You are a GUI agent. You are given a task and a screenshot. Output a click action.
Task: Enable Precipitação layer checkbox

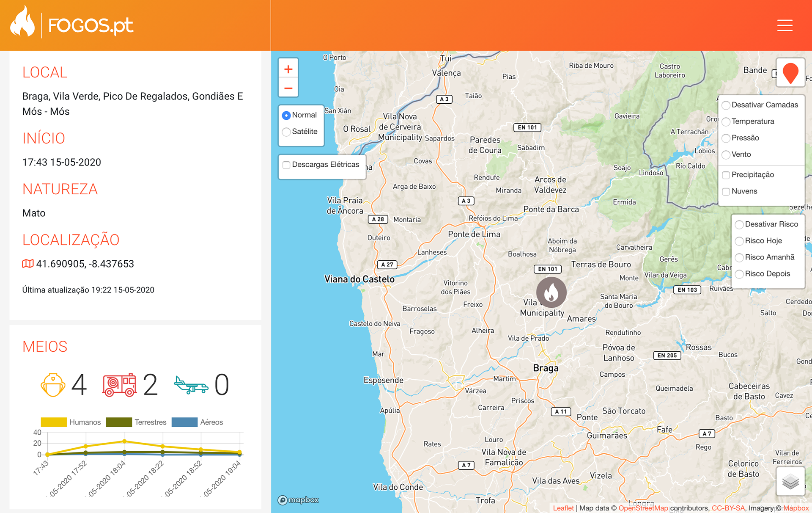(726, 175)
